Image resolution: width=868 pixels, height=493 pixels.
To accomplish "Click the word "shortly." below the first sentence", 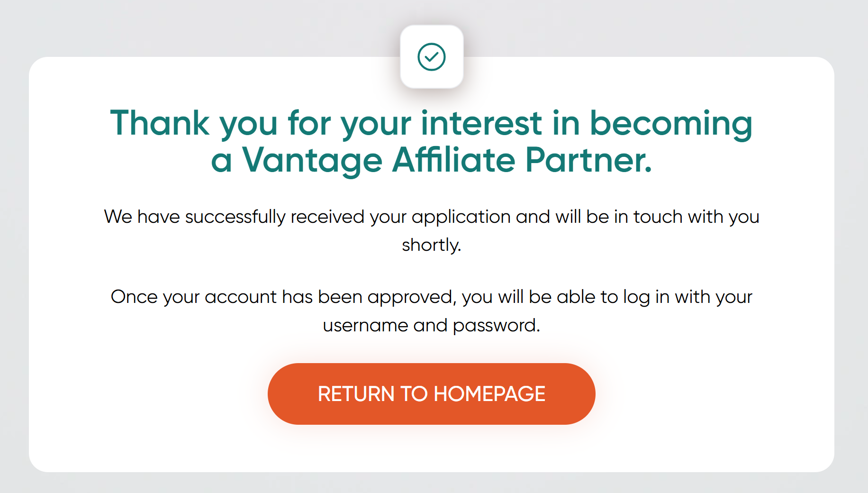I will 431,245.
